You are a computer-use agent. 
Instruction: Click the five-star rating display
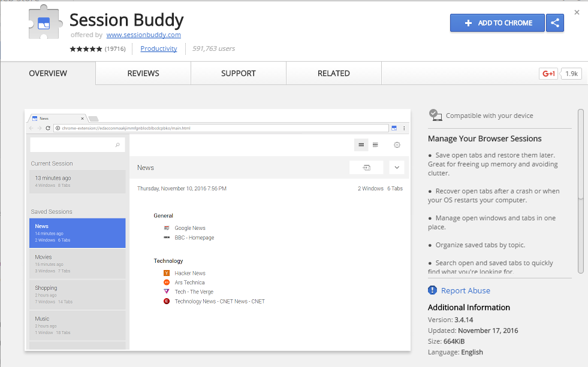86,48
